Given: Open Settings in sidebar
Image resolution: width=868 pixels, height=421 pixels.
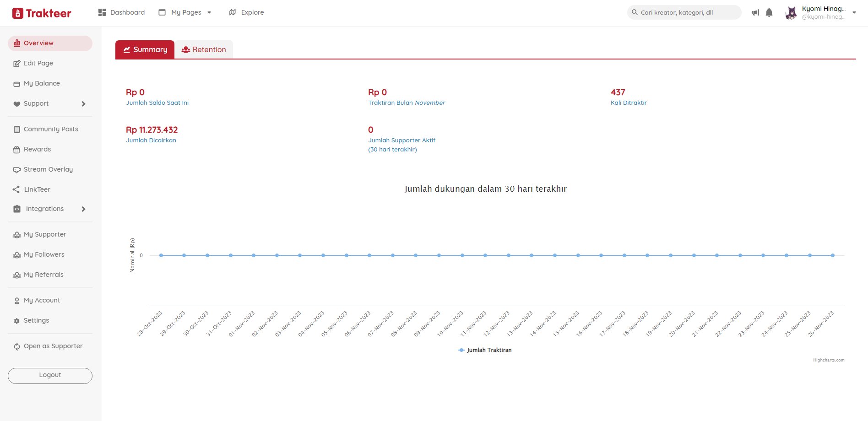Looking at the screenshot, I should 36,320.
